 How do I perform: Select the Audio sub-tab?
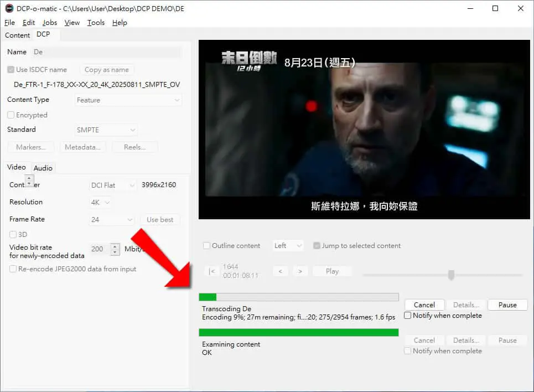[x=43, y=168]
